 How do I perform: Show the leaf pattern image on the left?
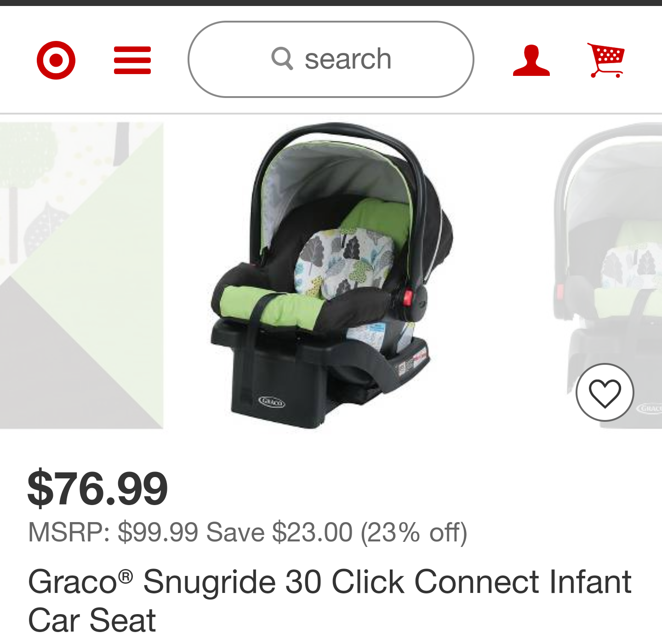point(81,275)
